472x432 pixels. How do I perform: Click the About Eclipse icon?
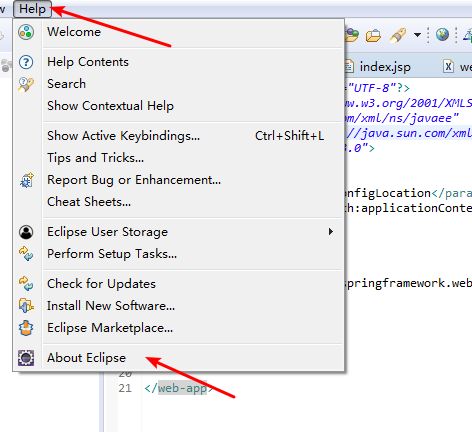26,358
